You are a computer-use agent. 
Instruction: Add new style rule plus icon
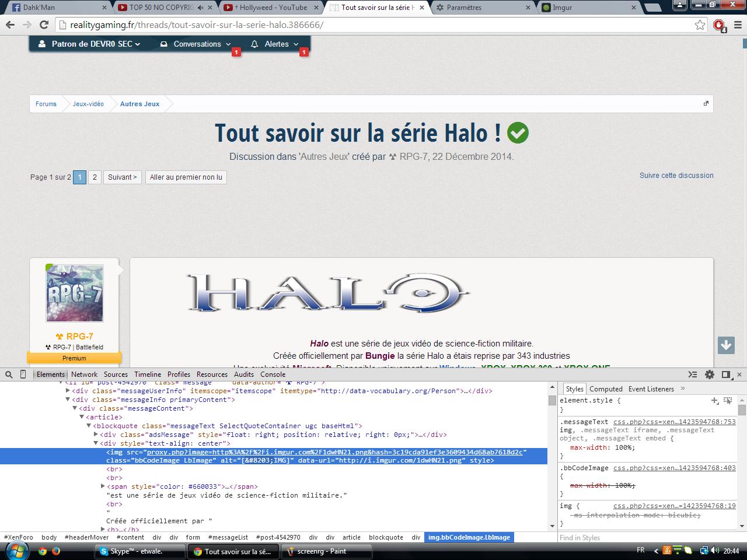[x=714, y=400]
